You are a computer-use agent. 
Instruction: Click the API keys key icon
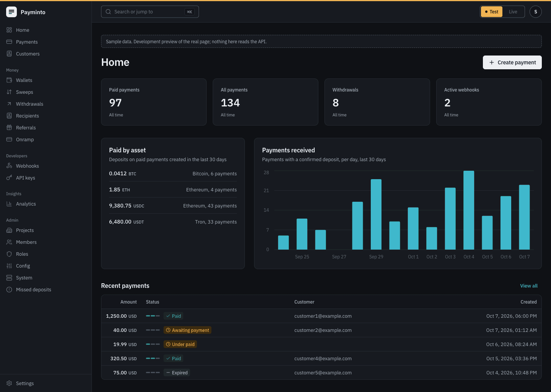[9, 178]
